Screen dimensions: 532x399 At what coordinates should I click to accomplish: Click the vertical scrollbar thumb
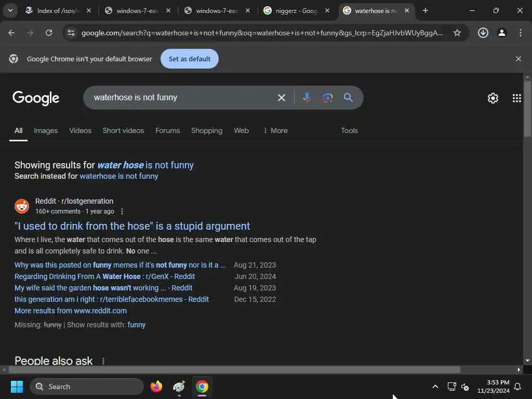pos(527,109)
